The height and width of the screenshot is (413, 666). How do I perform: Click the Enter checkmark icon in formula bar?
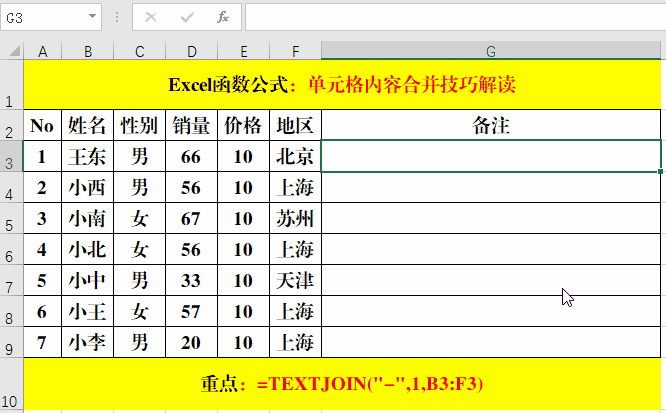coord(187,17)
